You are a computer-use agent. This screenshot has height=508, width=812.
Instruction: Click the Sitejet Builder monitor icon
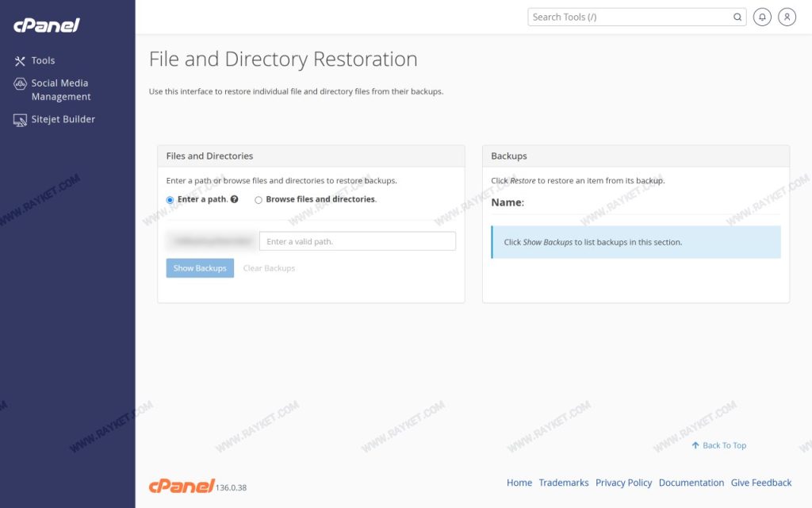pos(20,121)
